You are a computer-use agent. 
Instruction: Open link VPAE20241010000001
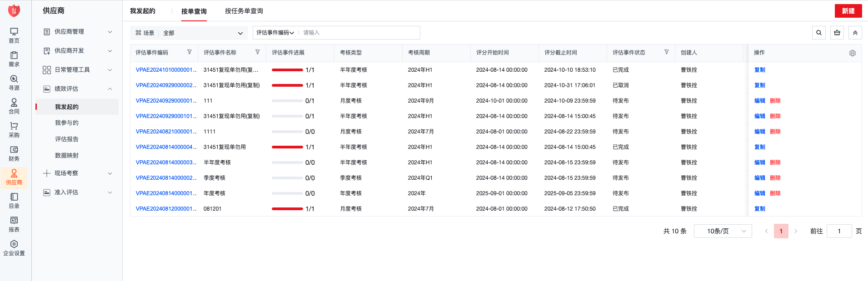pos(166,70)
